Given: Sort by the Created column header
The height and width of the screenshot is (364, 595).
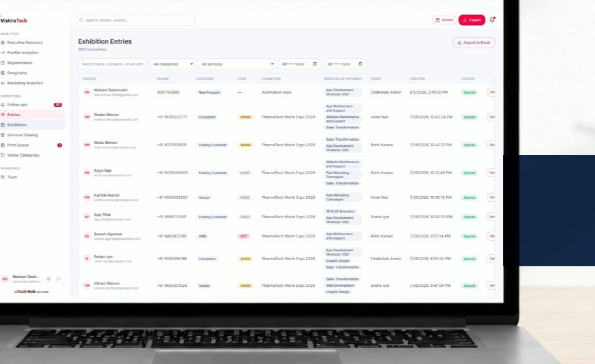Looking at the screenshot, I should [417, 79].
